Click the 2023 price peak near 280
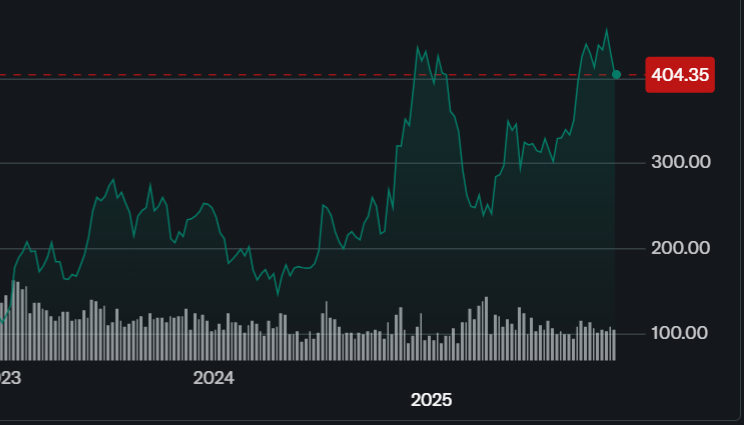 tap(113, 180)
